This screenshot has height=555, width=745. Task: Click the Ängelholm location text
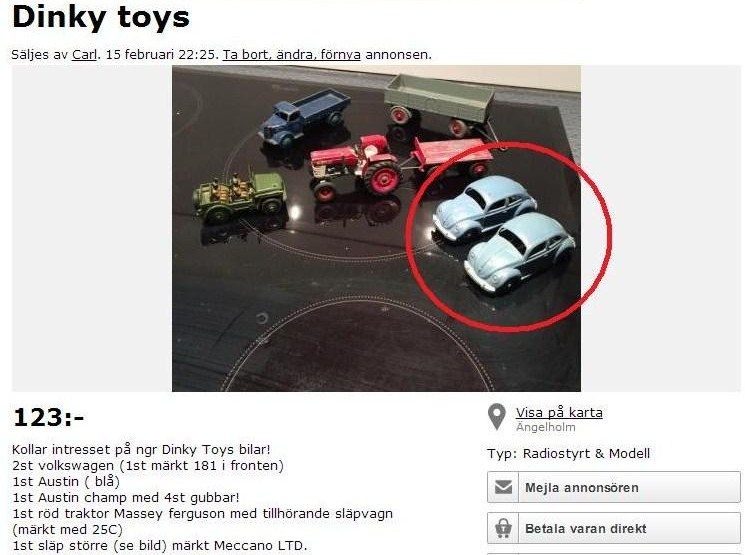pos(546,427)
